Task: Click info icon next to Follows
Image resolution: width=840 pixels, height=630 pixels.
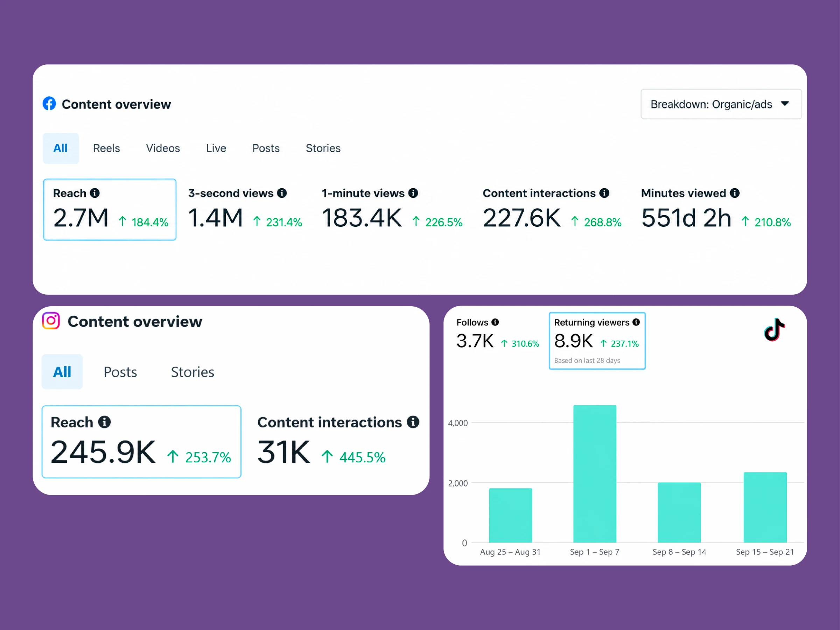Action: (495, 322)
